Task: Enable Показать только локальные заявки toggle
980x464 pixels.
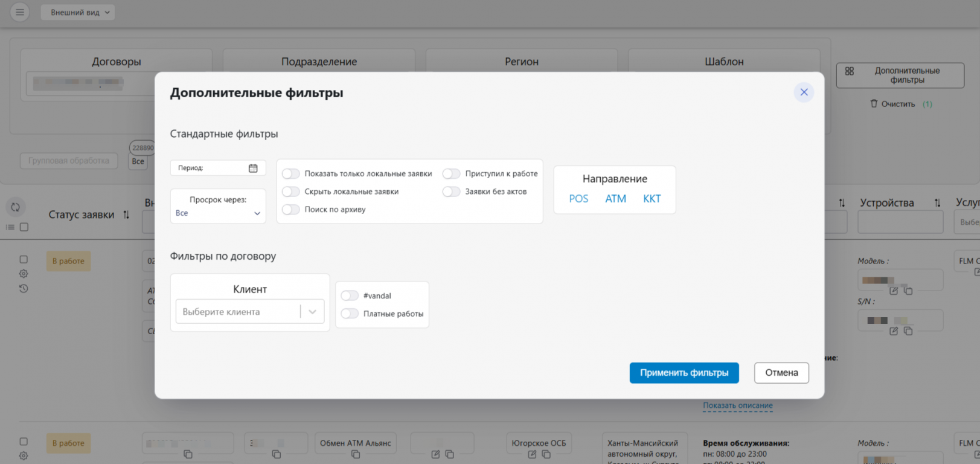Action: tap(291, 174)
